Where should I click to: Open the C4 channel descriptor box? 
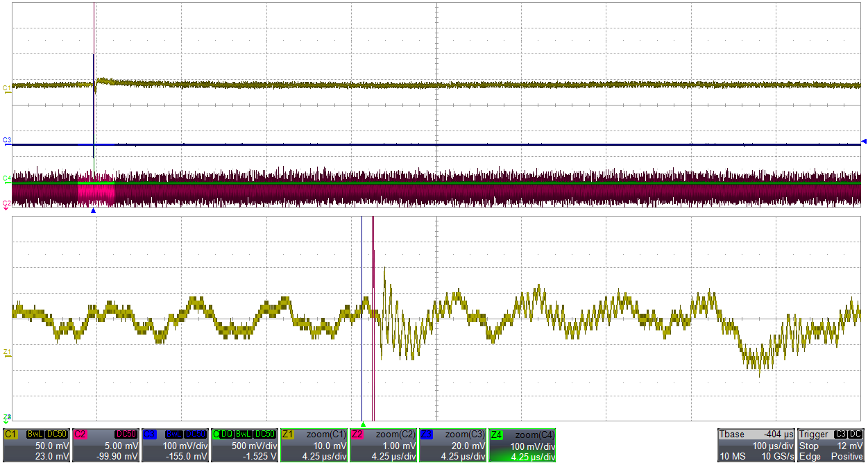[244, 445]
